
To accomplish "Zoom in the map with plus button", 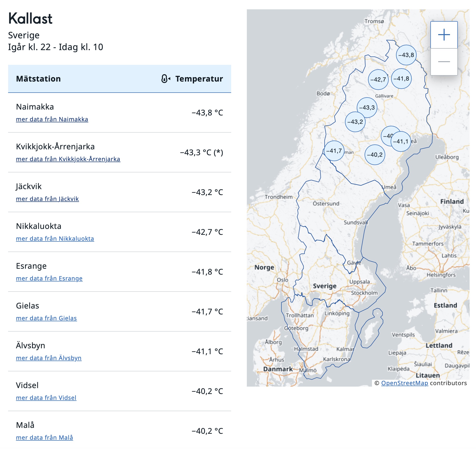I will coord(444,35).
